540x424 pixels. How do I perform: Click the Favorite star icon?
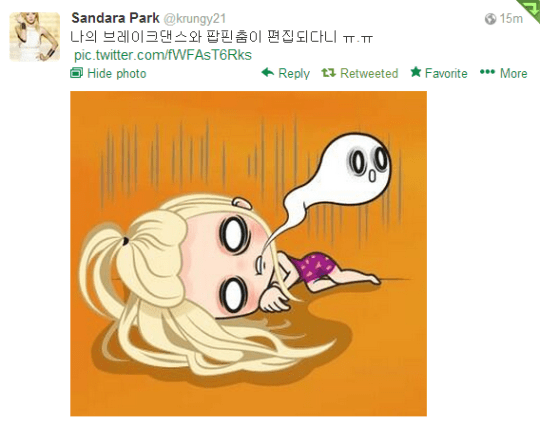(416, 72)
